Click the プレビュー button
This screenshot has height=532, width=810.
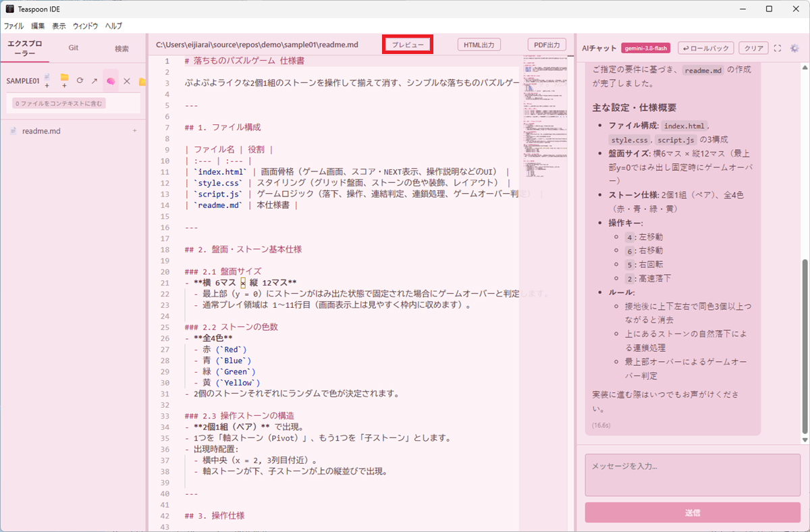point(408,45)
